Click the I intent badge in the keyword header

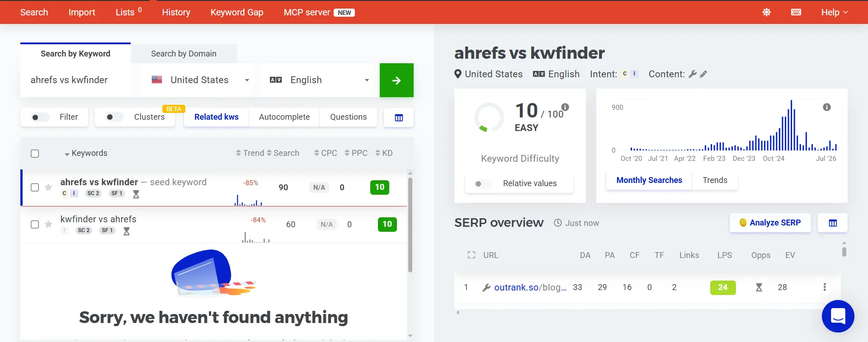point(634,74)
